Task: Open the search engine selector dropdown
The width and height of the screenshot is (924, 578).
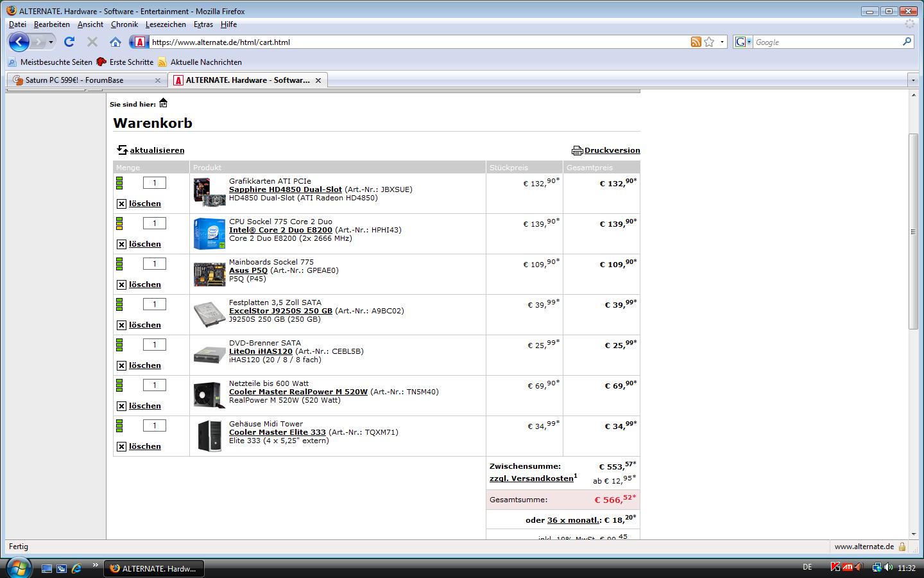Action: click(748, 42)
